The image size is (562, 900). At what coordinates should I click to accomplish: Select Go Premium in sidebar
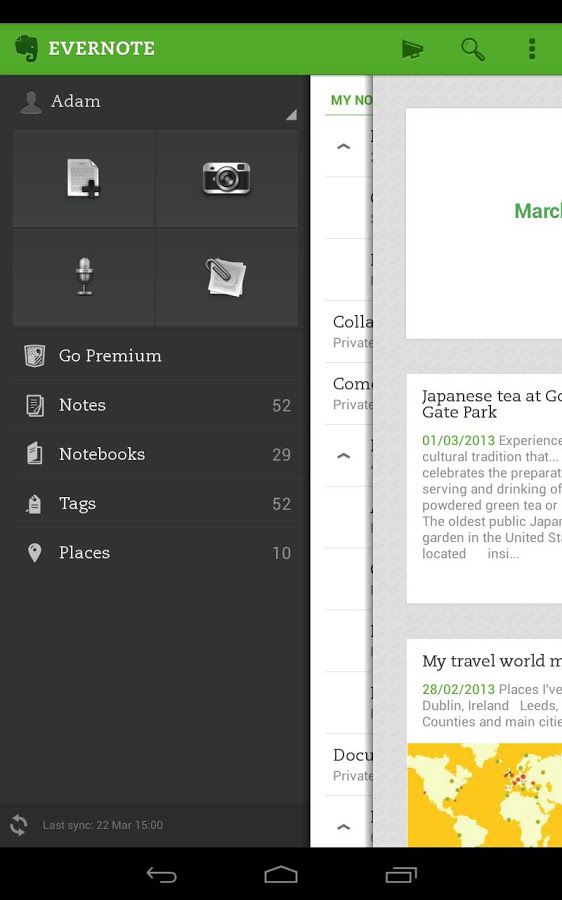point(155,356)
